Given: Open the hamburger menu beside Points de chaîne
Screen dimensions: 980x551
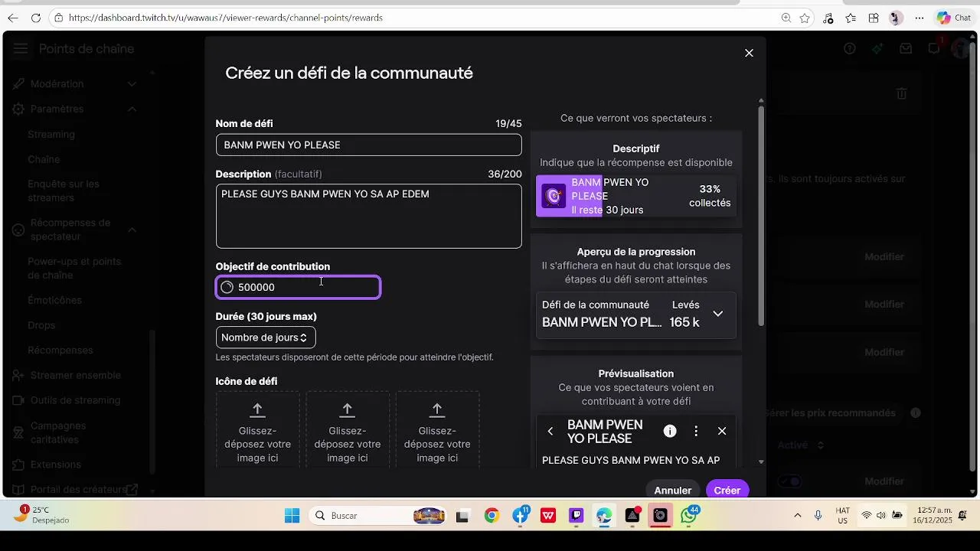Looking at the screenshot, I should pos(21,49).
